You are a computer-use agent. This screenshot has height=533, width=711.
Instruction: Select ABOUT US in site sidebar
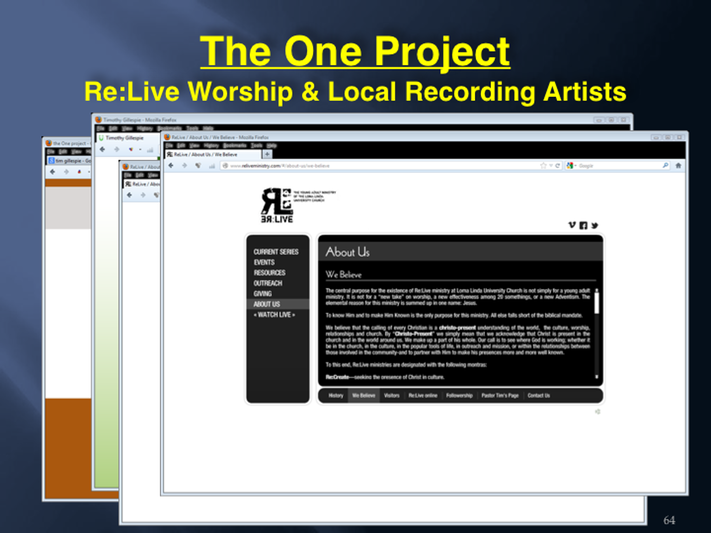[278, 304]
